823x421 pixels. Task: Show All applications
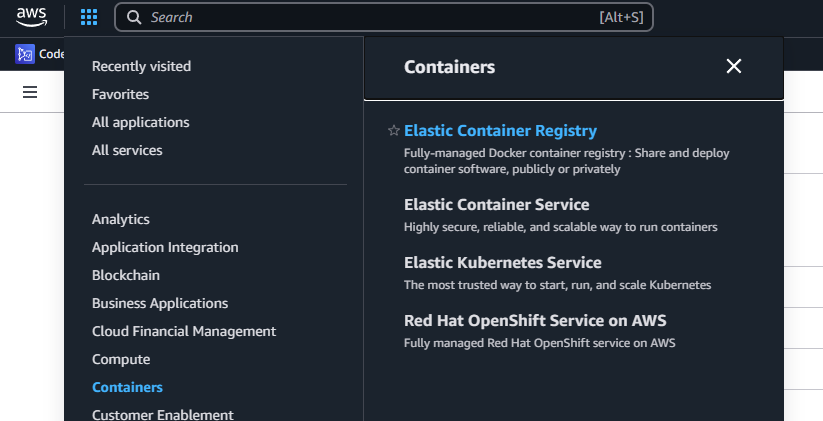tap(141, 122)
